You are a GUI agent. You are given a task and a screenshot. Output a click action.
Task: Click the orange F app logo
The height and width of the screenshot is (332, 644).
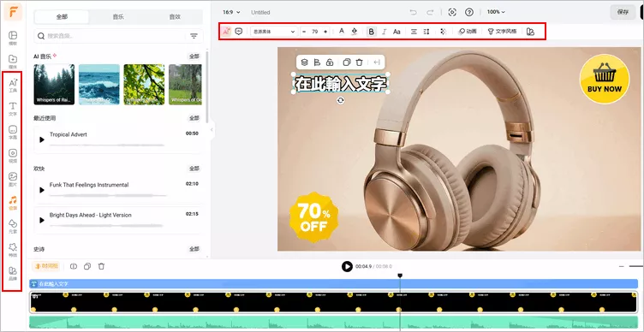click(13, 11)
